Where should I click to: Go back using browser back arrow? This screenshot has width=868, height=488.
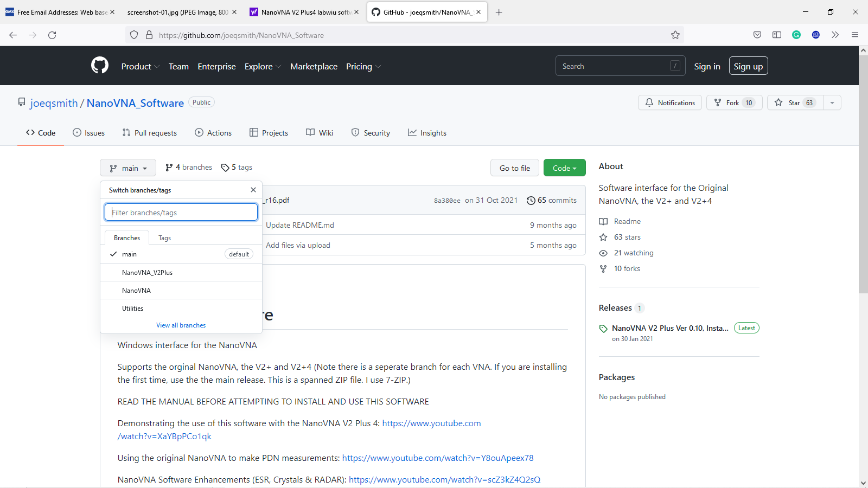(x=13, y=35)
